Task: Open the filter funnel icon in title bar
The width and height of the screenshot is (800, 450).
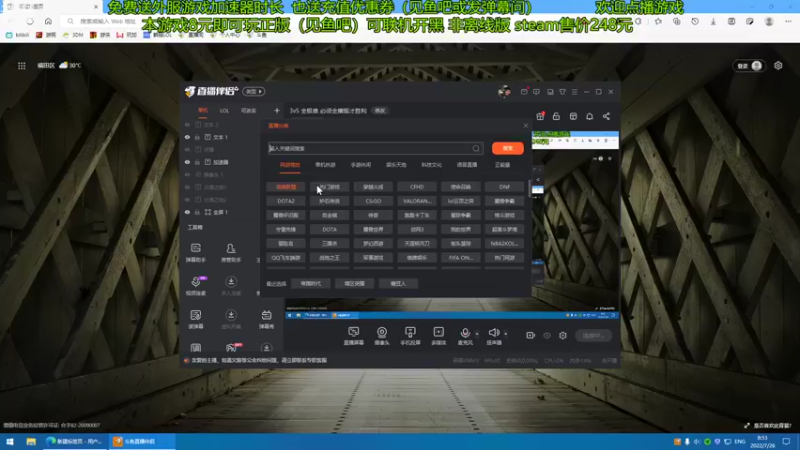Action: tap(562, 92)
